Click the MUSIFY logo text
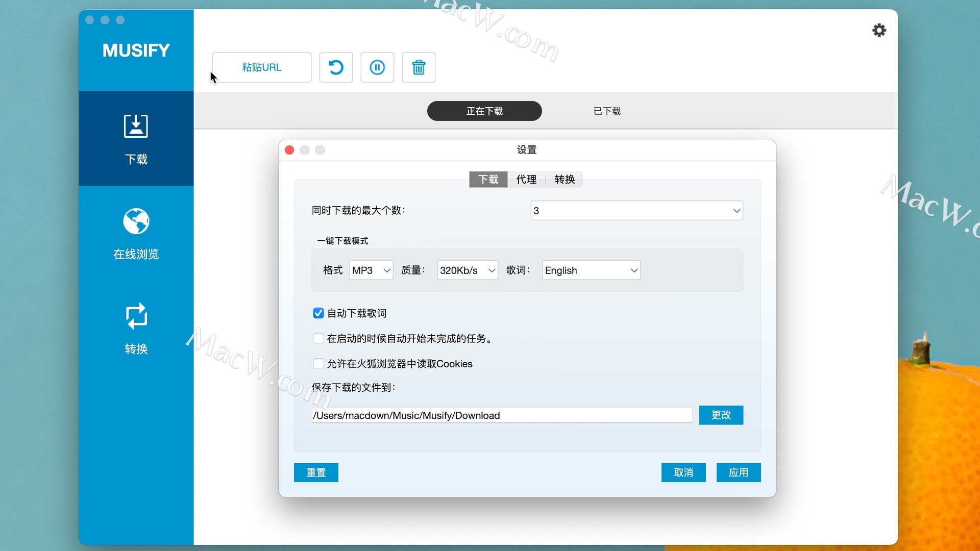Viewport: 980px width, 551px height. click(x=136, y=50)
